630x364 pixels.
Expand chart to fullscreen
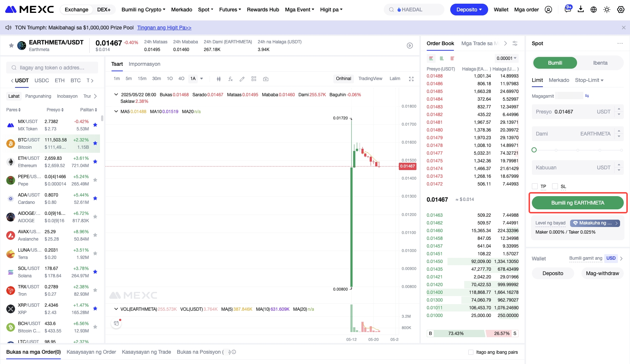coord(411,79)
